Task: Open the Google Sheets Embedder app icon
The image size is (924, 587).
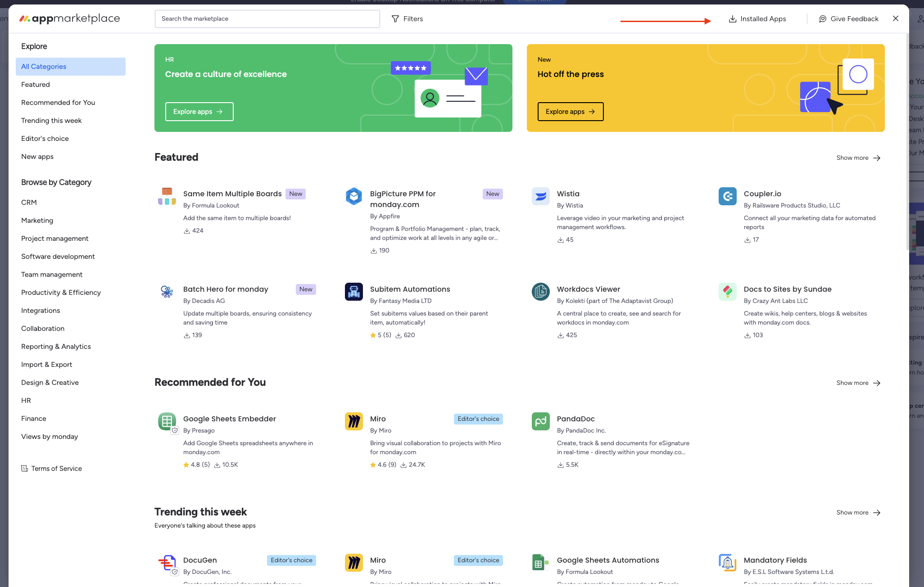Action: coord(167,421)
